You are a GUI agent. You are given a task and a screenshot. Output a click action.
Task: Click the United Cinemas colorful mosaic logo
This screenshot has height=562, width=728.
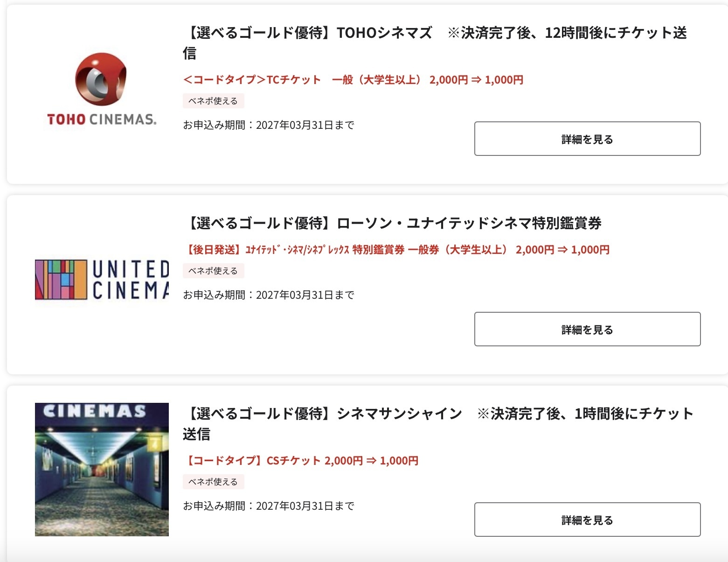[61, 280]
